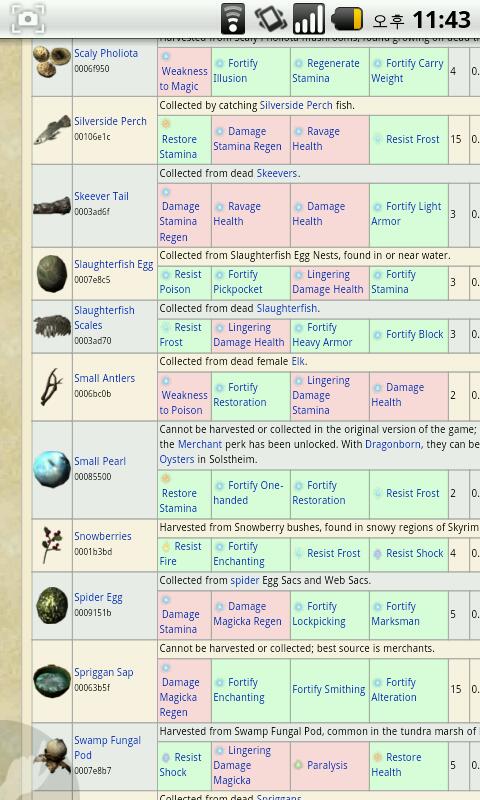Open the Small Antlers image
The height and width of the screenshot is (800, 480).
[52, 387]
